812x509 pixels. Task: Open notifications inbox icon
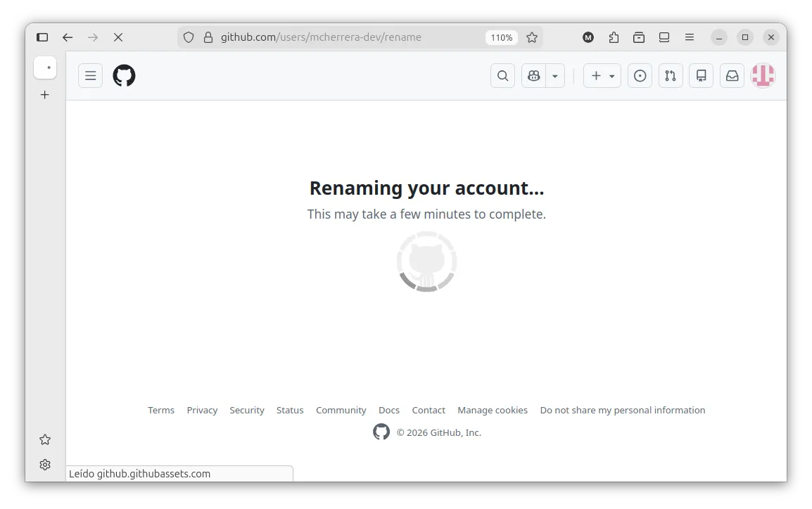pos(732,76)
